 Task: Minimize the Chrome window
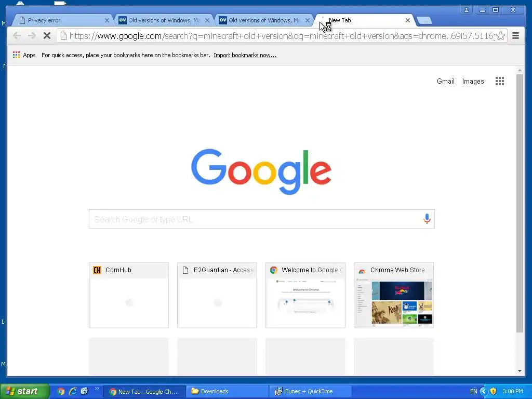click(482, 10)
